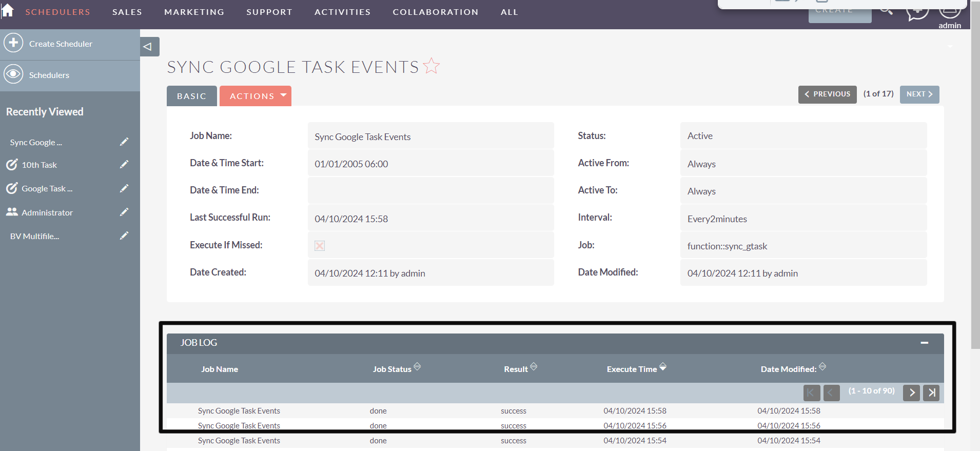Click the Job Name field value
Viewport: 980px width, 451px height.
pyautogui.click(x=431, y=135)
